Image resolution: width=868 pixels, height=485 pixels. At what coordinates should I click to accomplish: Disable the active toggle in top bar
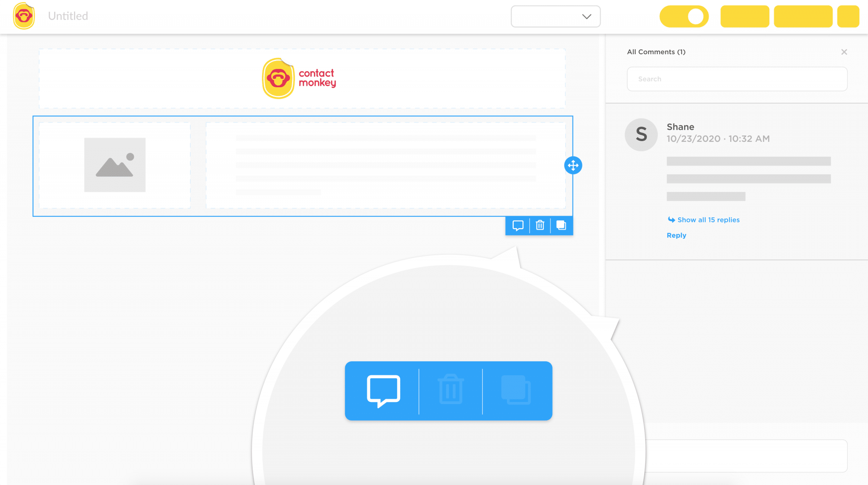pos(684,17)
